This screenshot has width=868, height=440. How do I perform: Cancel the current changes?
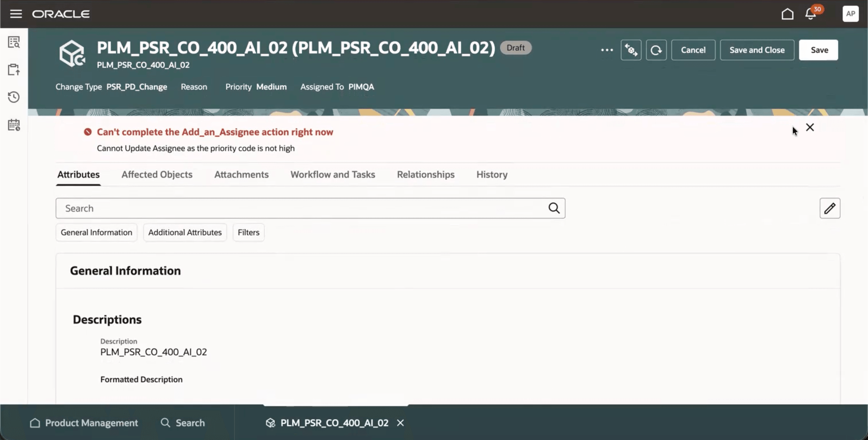(693, 50)
